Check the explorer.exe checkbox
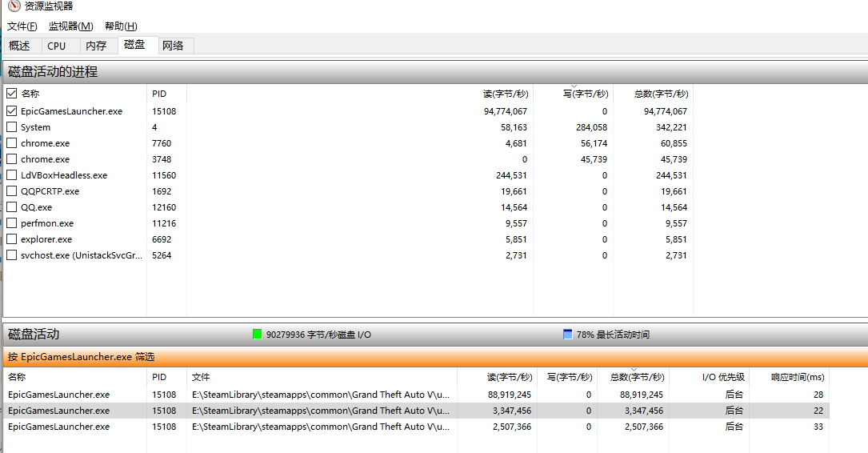The height and width of the screenshot is (453, 868). pos(12,239)
